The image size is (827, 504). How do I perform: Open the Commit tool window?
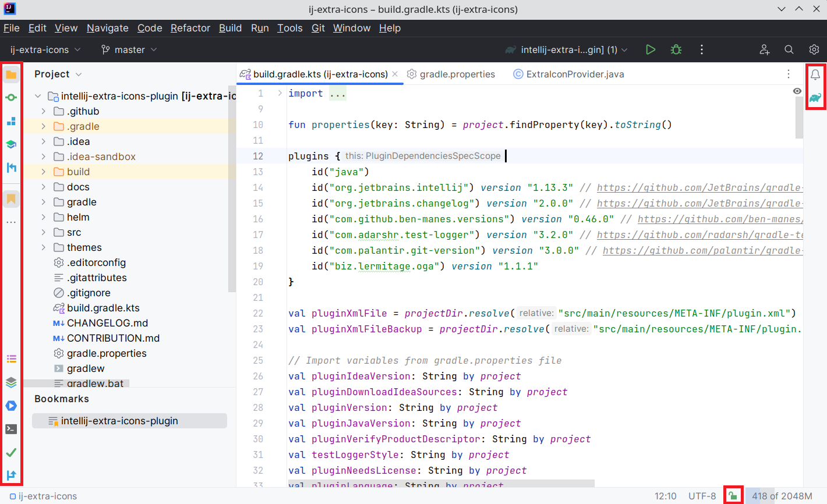[x=11, y=97]
